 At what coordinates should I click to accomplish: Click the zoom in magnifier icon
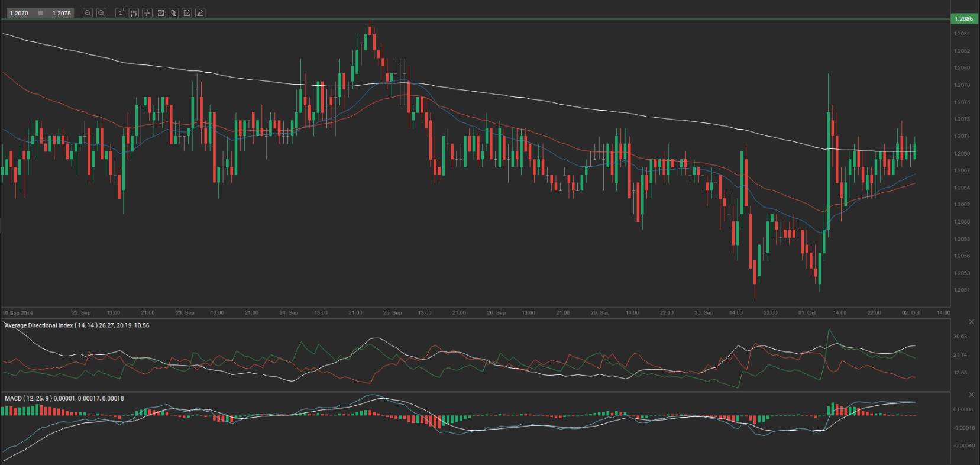pos(101,13)
